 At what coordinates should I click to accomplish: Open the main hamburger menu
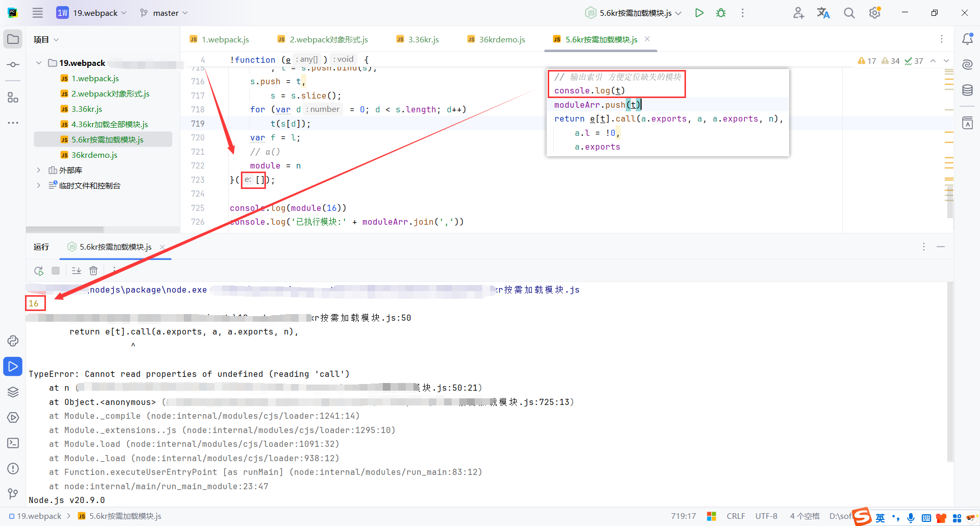[x=37, y=13]
